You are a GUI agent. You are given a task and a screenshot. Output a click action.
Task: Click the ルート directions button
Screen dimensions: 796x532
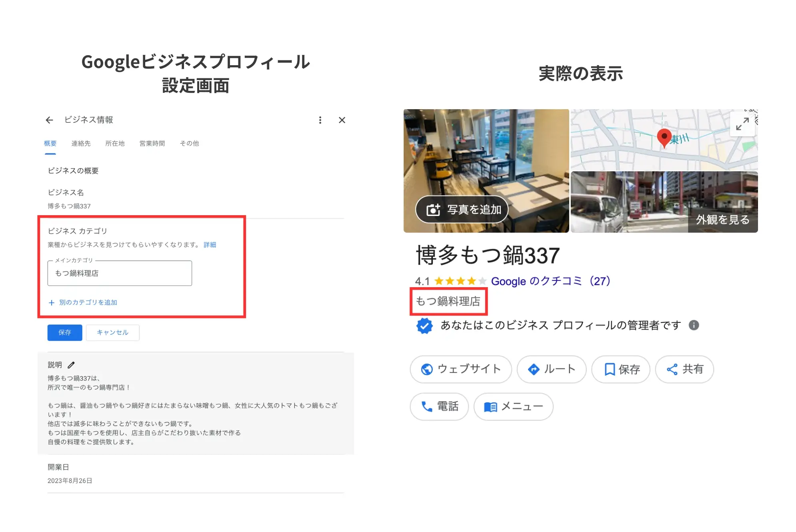[552, 369]
